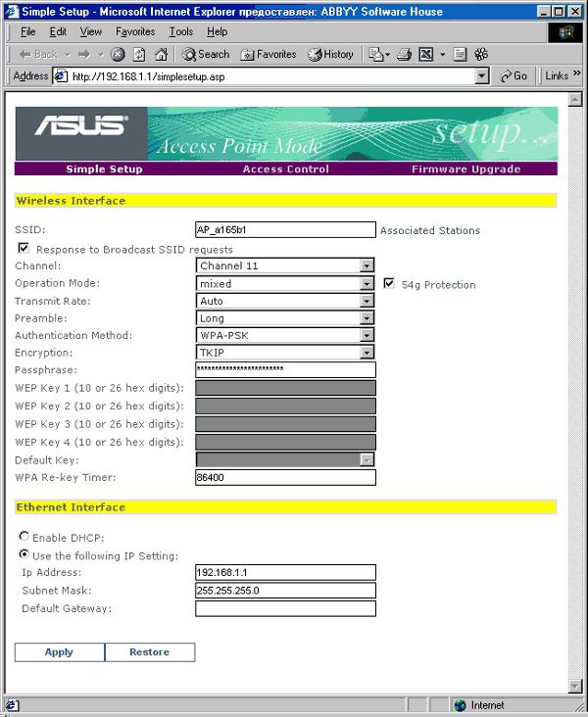Click the Apply button

coord(60,652)
